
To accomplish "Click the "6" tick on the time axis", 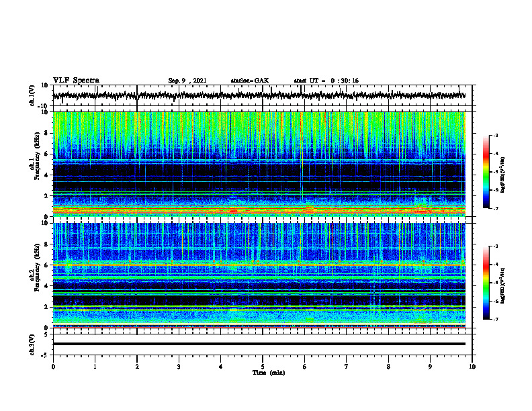I will (305, 367).
